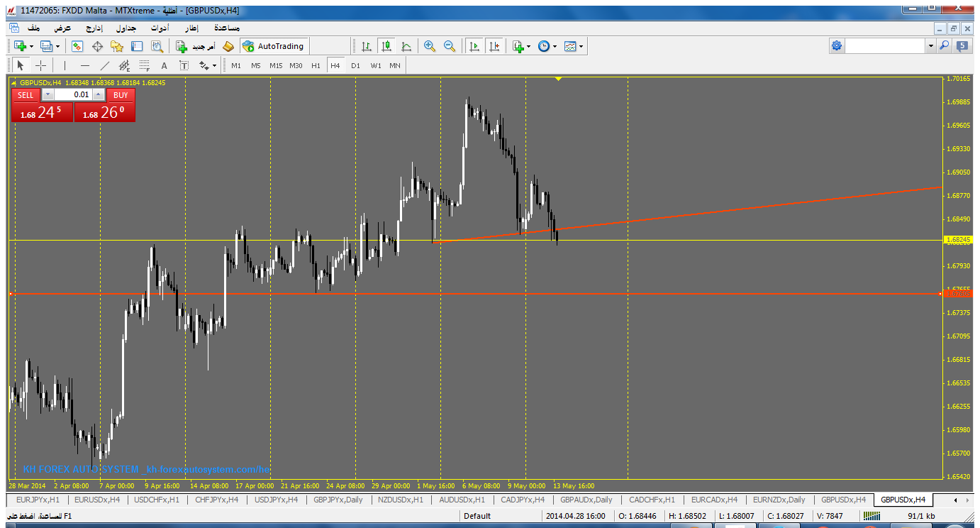Click the Profiles toolbar icon

47,46
